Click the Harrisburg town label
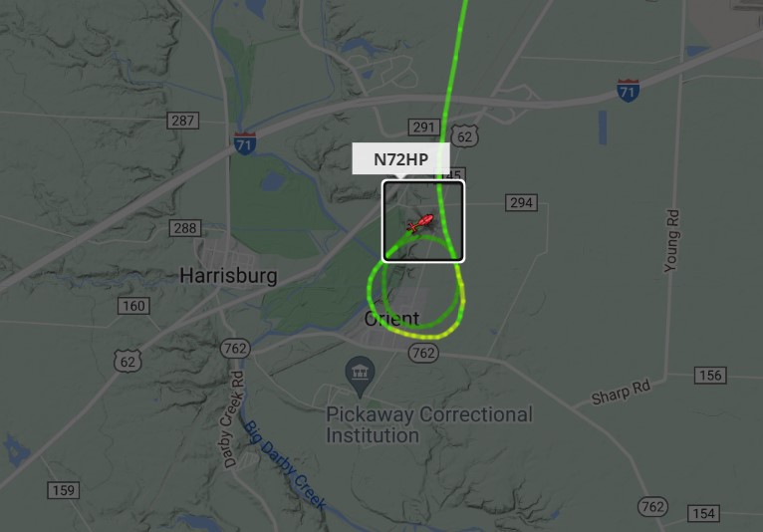763x532 pixels. [228, 276]
